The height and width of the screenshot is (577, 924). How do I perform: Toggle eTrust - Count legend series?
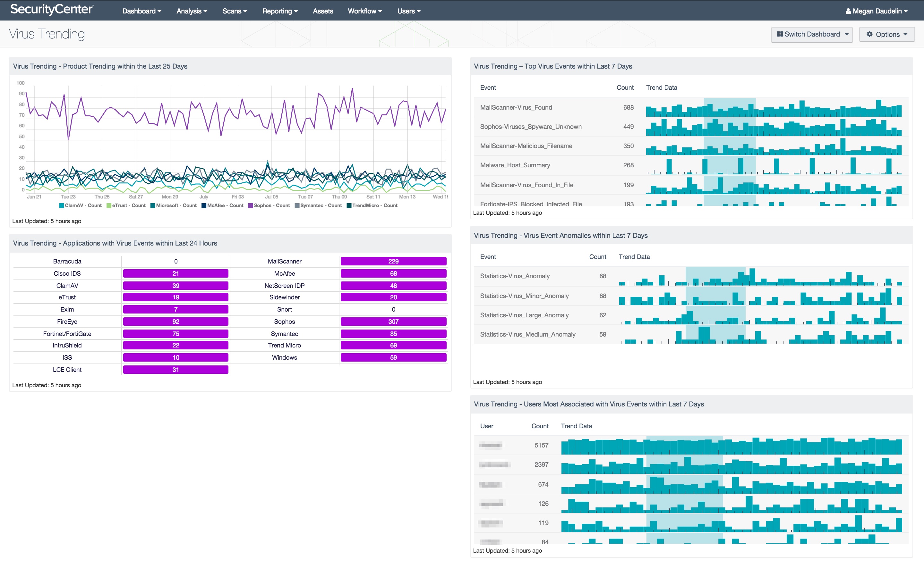126,206
